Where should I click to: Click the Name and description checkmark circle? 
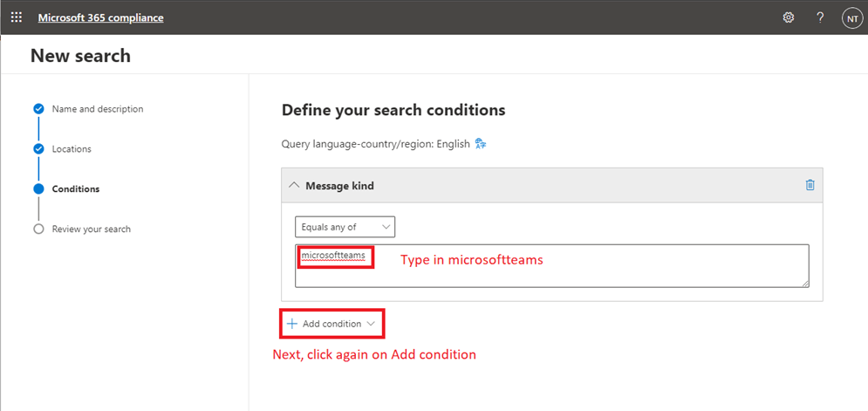pos(38,108)
